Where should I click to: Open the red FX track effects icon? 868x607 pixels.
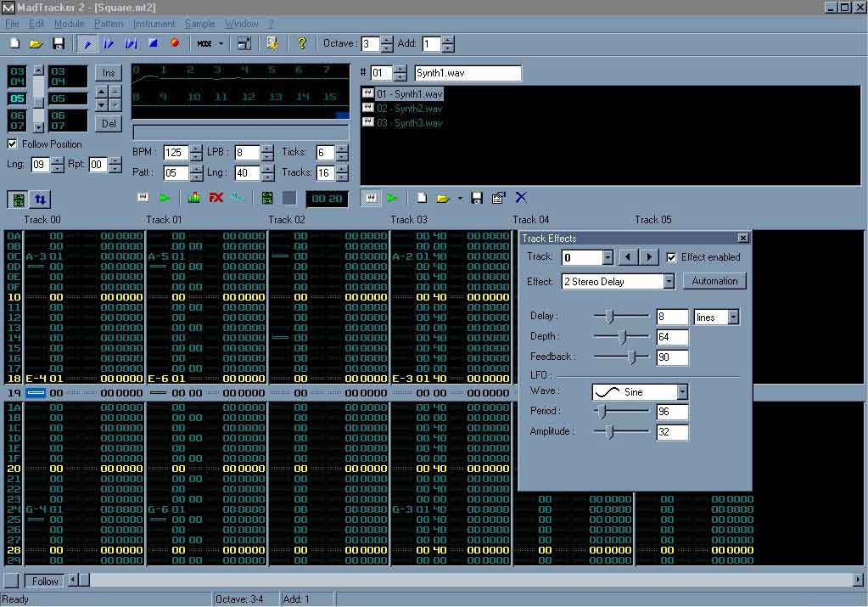(216, 198)
